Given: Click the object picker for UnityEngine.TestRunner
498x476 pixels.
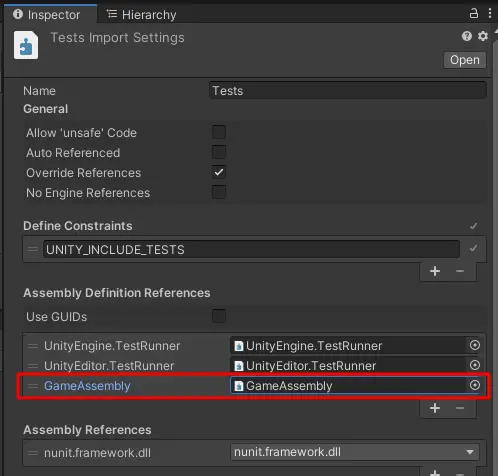Looking at the screenshot, I should click(475, 345).
